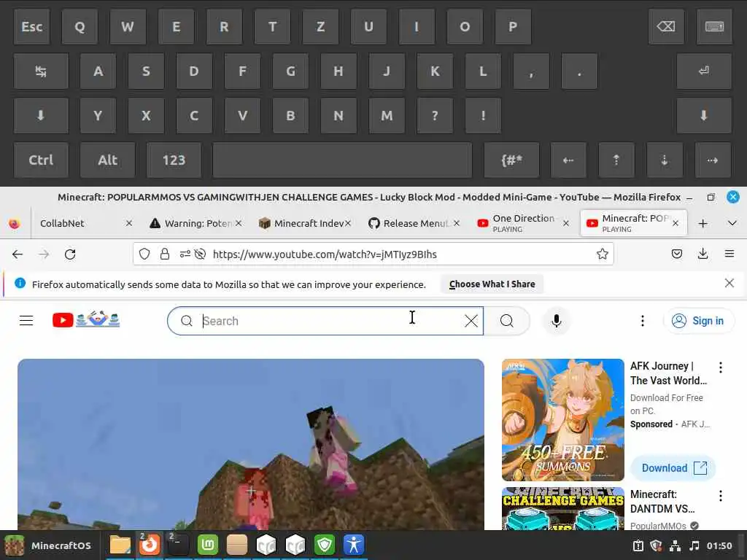Click the Sign in button

[x=698, y=321]
